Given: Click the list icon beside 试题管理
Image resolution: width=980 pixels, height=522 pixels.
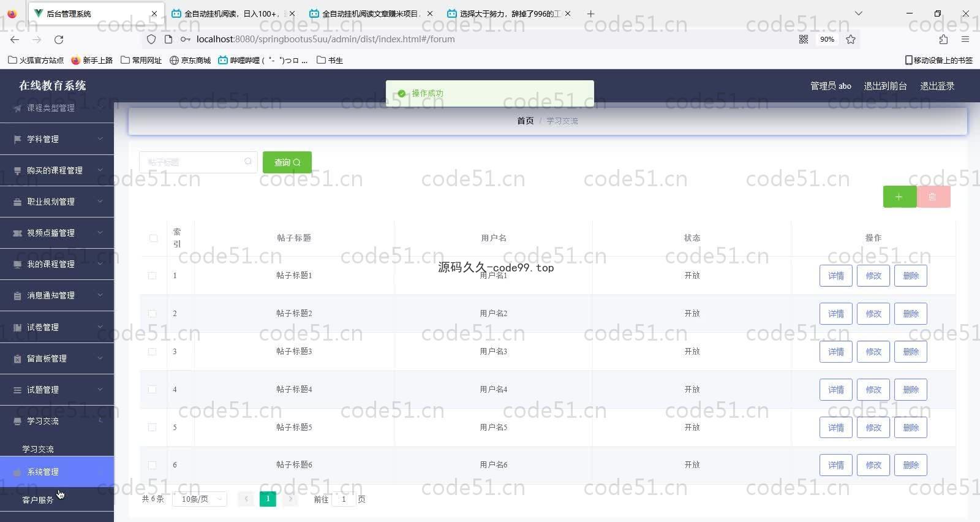Looking at the screenshot, I should click(x=18, y=390).
